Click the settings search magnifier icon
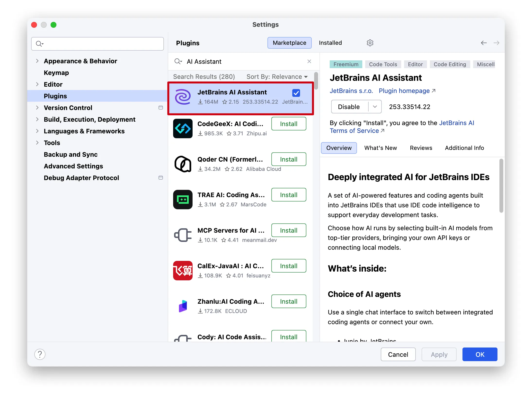Image resolution: width=532 pixels, height=403 pixels. (39, 44)
